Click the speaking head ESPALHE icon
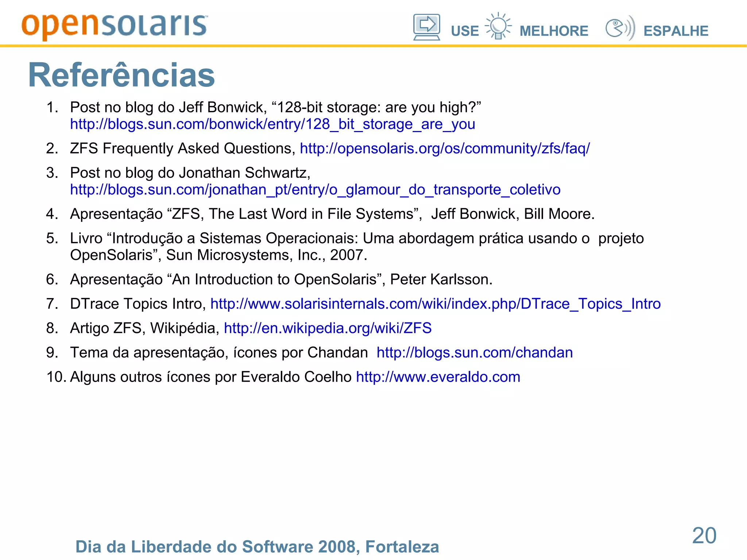 click(x=620, y=28)
